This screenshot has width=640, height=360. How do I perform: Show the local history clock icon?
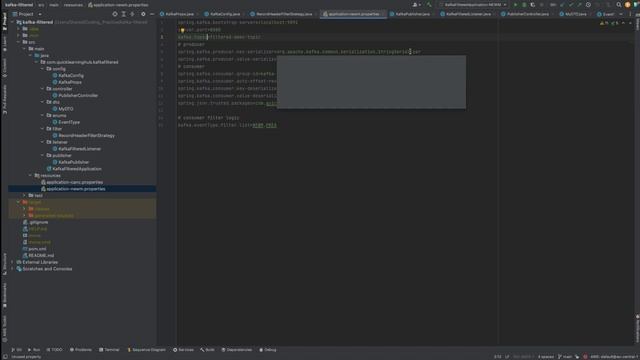click(x=588, y=5)
